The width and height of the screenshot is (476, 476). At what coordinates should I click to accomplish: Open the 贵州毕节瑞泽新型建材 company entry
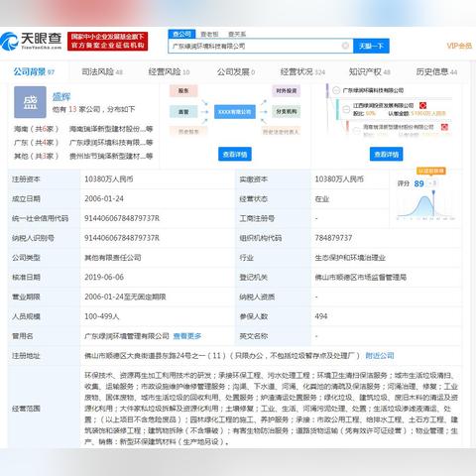(x=111, y=156)
